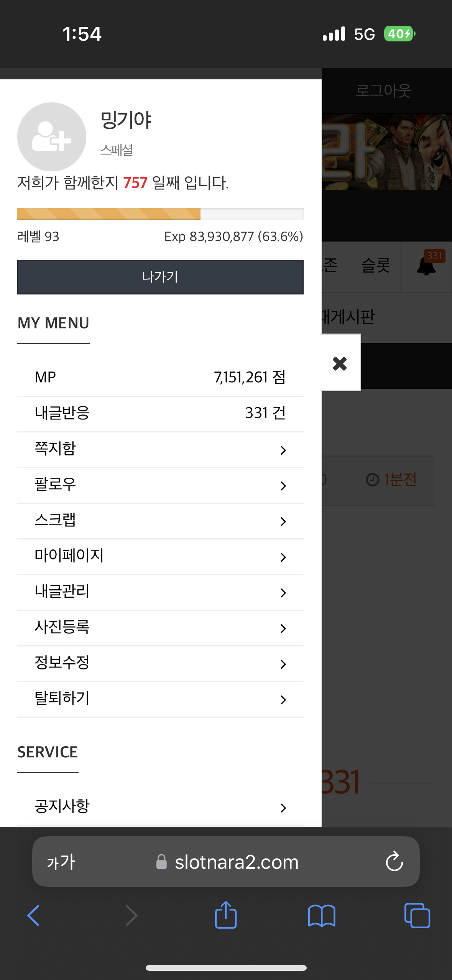Tap the profile avatar placeholder icon
This screenshot has width=452, height=980.
click(x=52, y=137)
